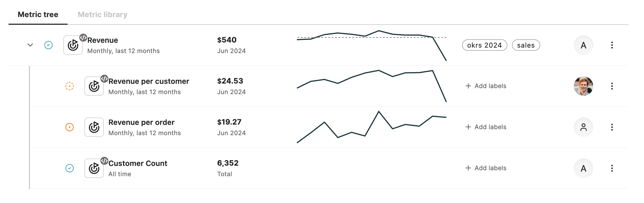Click the A owner avatar on Customer Count
The image size is (644, 203).
584,168
